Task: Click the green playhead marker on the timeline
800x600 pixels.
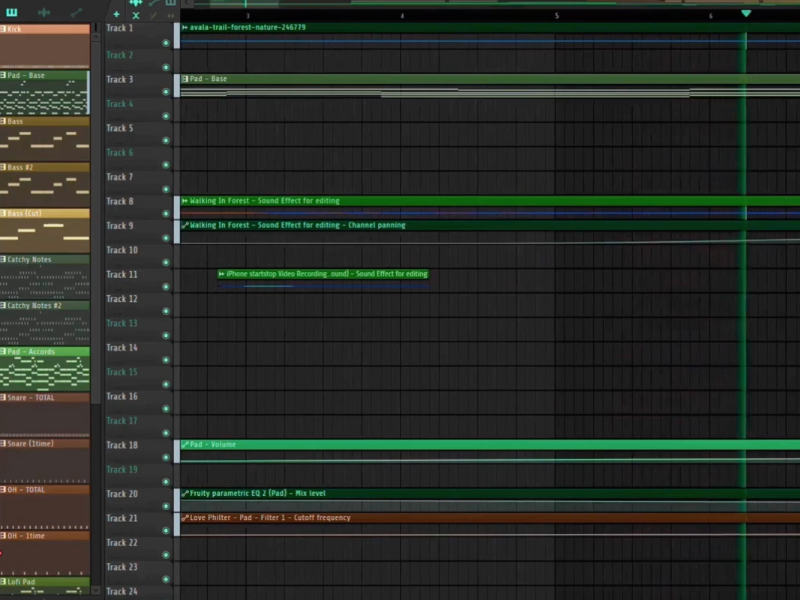Action: (745, 13)
